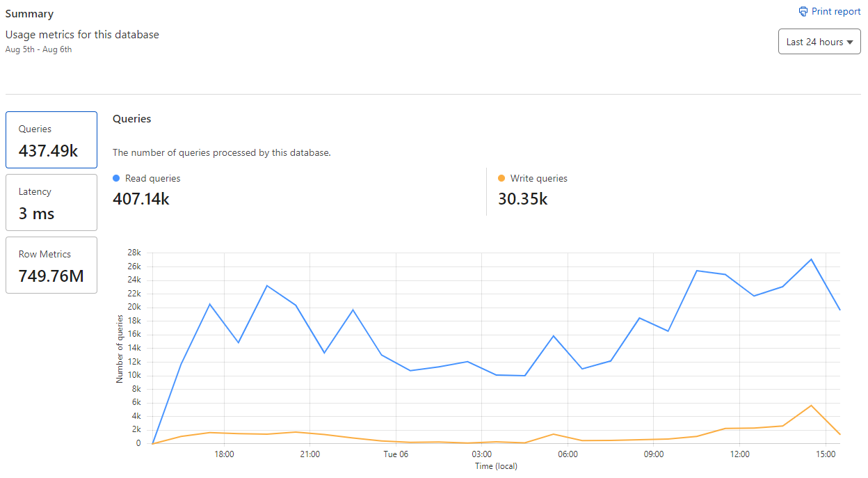Switch to the Latency metric card
This screenshot has width=868, height=478.
[x=51, y=202]
